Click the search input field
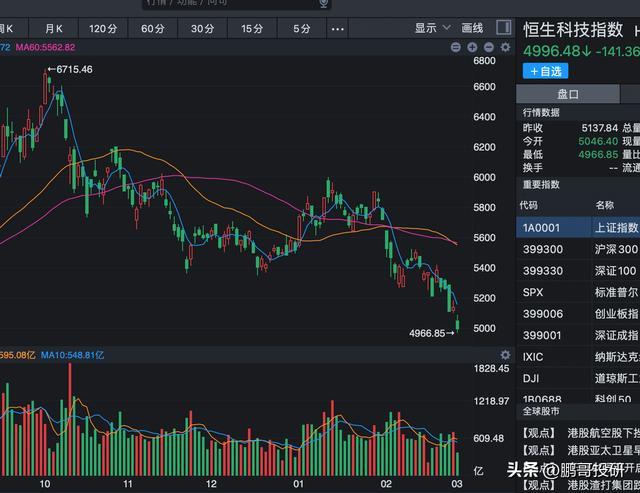This screenshot has width=640, height=493. click(230, 4)
